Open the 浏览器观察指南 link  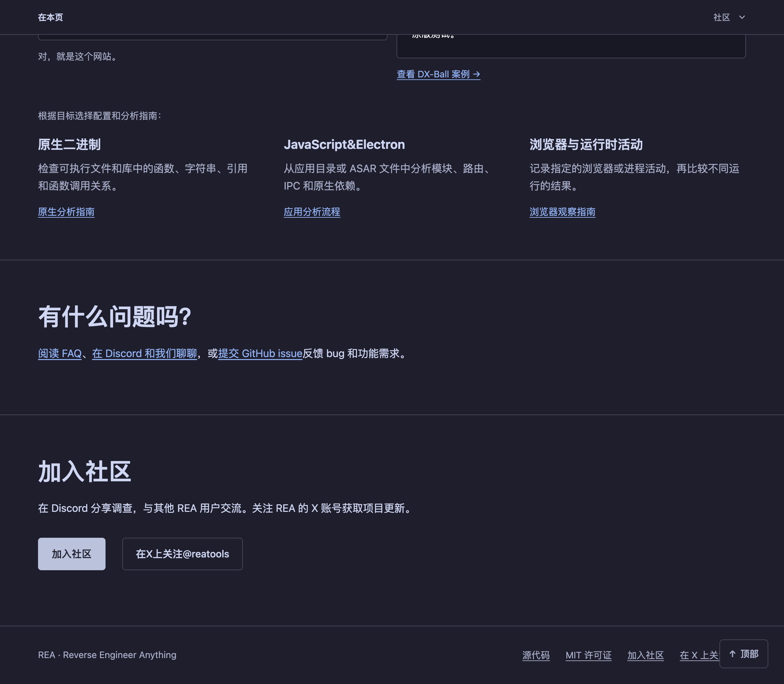[x=562, y=212]
